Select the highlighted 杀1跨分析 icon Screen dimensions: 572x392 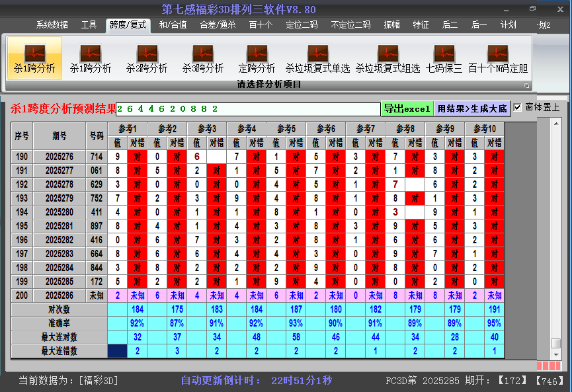[34, 58]
